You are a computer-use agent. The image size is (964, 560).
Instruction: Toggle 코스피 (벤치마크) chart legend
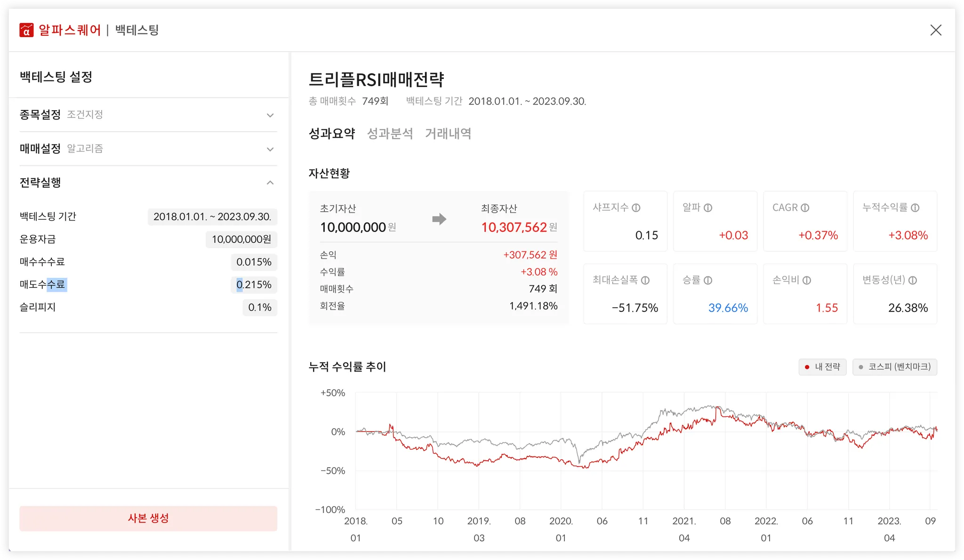coord(894,367)
